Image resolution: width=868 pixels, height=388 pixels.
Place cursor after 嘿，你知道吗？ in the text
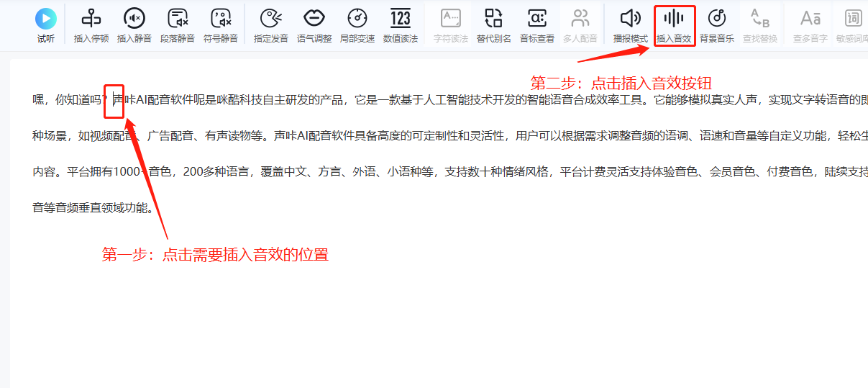[113, 100]
